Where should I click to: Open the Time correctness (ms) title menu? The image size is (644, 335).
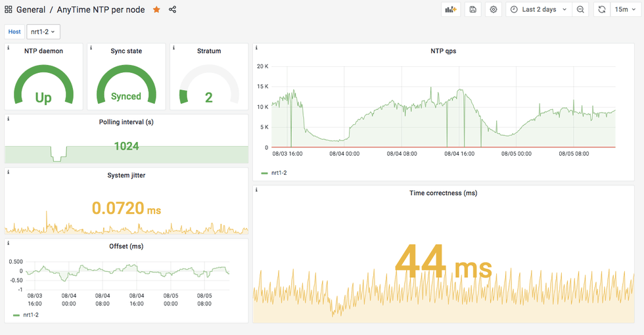pyautogui.click(x=443, y=193)
